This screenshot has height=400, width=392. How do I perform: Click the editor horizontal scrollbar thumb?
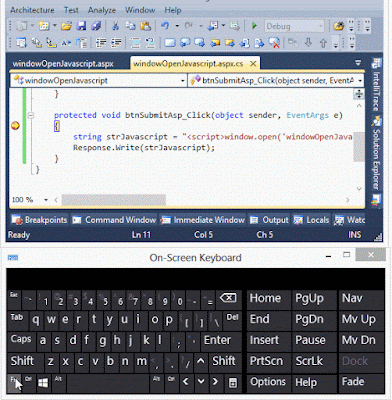(114, 200)
